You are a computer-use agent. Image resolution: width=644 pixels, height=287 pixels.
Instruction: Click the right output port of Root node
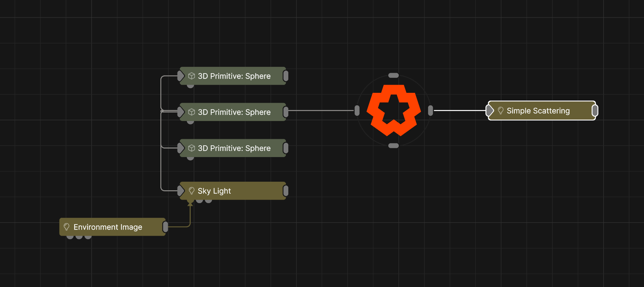pos(431,111)
